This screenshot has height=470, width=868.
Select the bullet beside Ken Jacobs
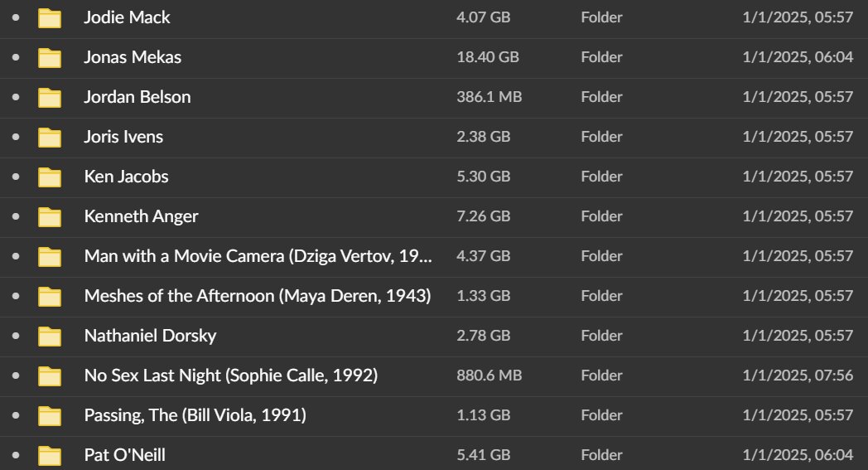click(x=16, y=177)
